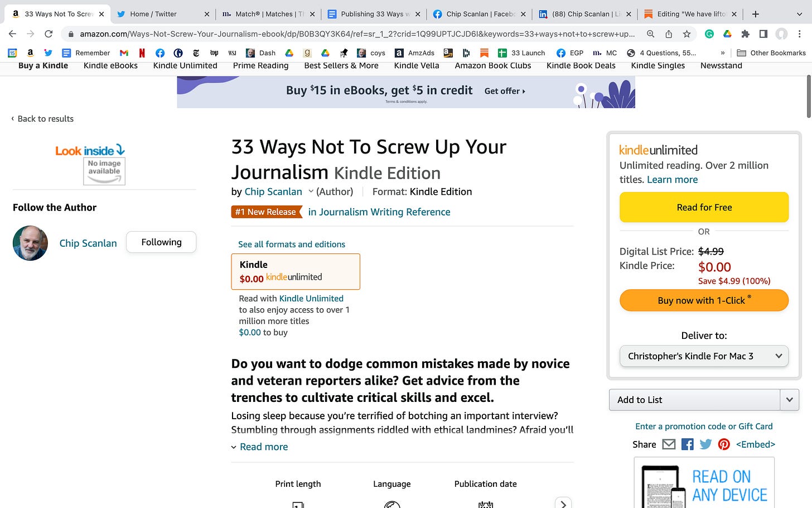Switch to the Chip Scanlan Facebook tab
The width and height of the screenshot is (812, 508).
pyautogui.click(x=479, y=14)
